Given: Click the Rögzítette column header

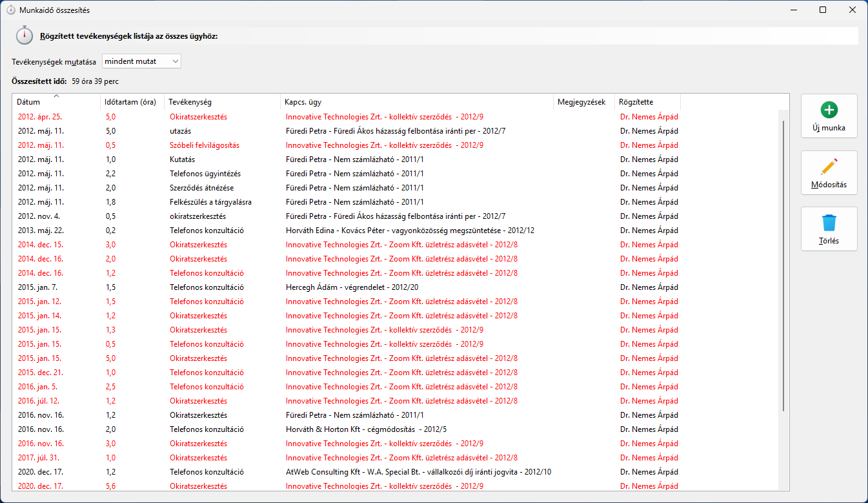Looking at the screenshot, I should pos(647,102).
